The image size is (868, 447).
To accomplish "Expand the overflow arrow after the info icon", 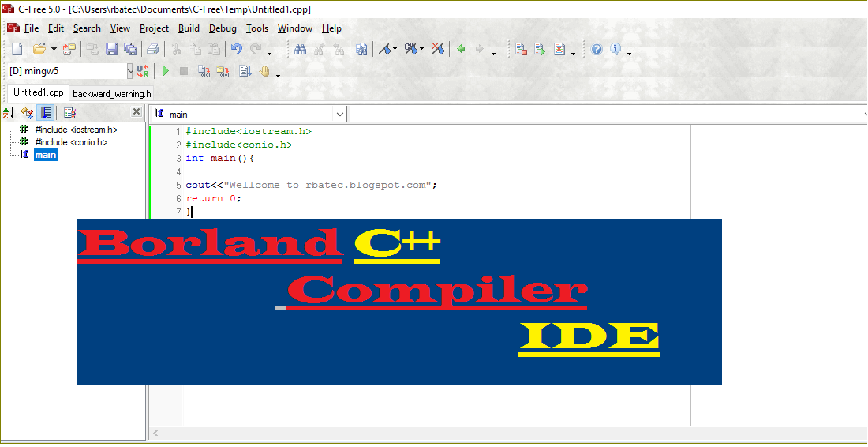I will [630, 54].
